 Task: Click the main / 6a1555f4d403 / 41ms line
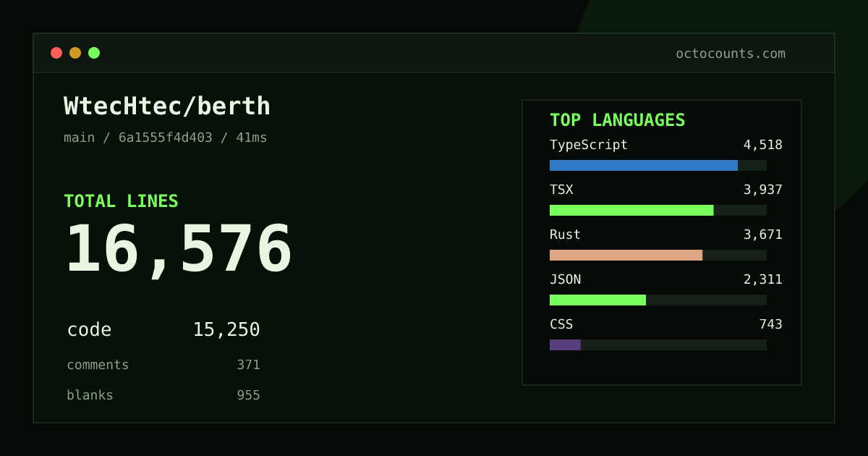coord(166,138)
